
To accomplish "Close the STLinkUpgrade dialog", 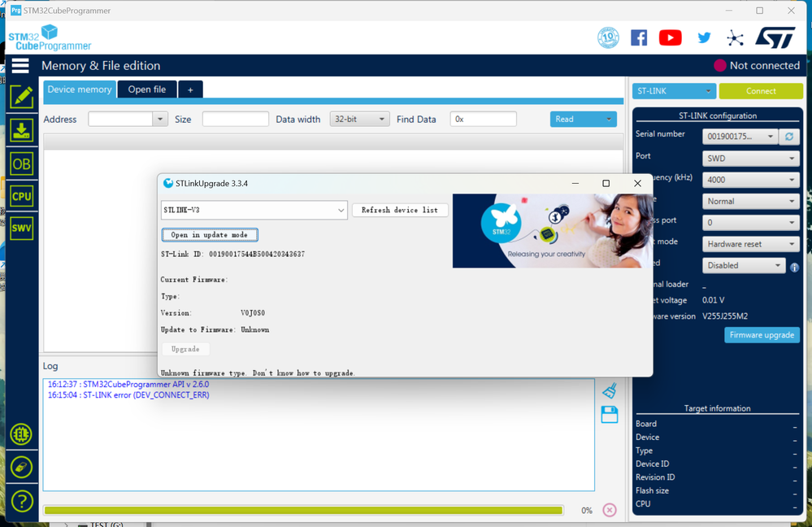I will (x=637, y=184).
